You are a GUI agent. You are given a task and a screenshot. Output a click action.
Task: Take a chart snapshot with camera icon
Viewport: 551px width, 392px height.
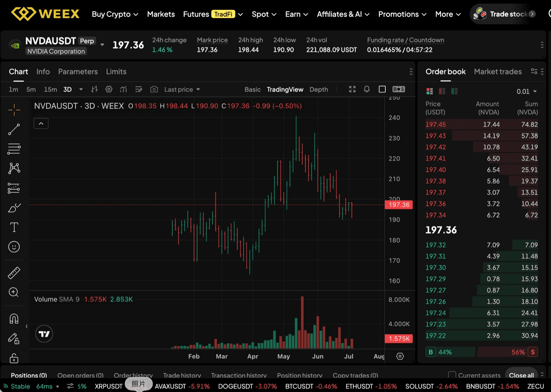pyautogui.click(x=154, y=89)
